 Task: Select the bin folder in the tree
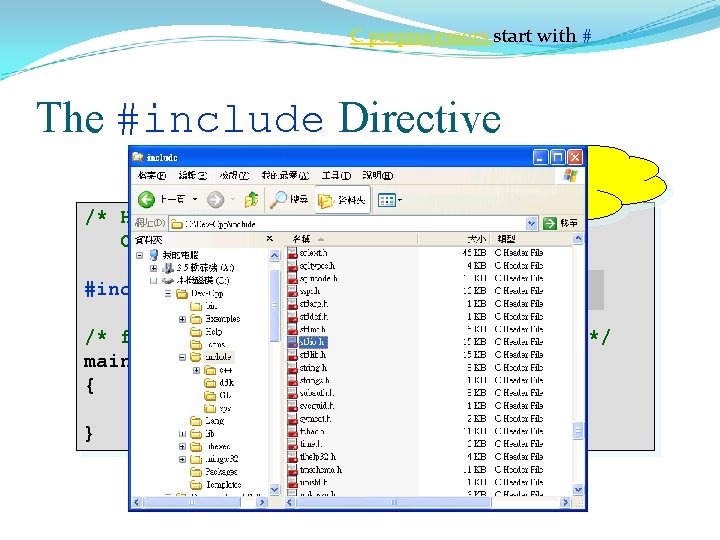(x=203, y=306)
